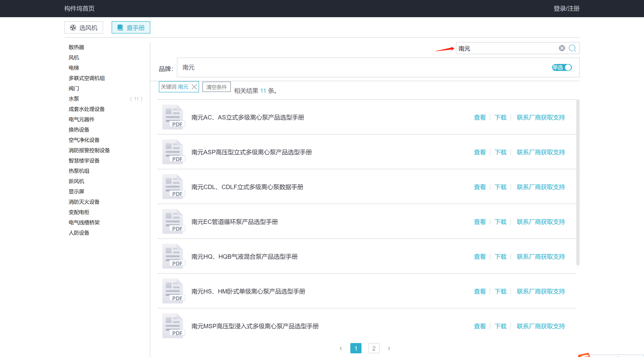Toggle the 单选 brand selection switch
Screen dimensions: 644x357
coord(562,67)
